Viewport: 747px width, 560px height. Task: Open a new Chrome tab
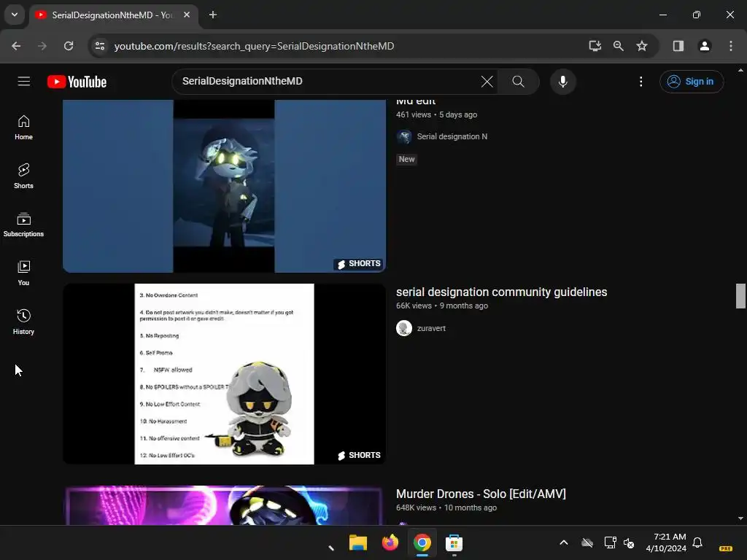click(213, 15)
